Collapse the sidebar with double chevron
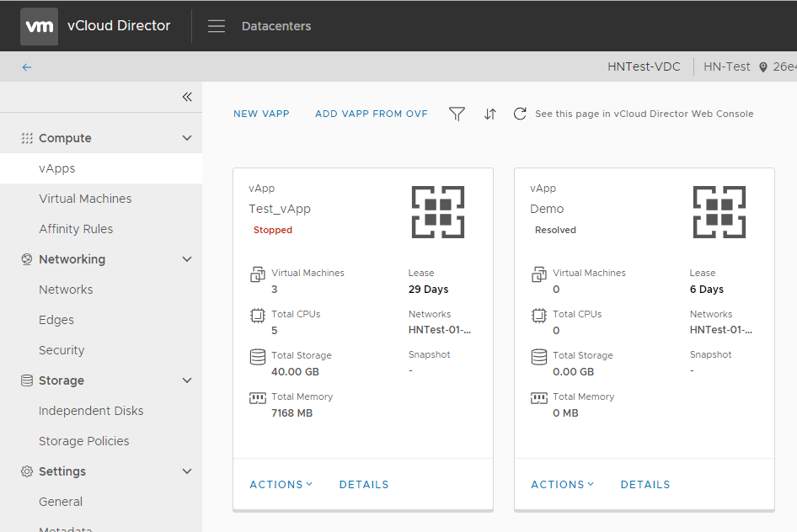The image size is (797, 532). (187, 97)
